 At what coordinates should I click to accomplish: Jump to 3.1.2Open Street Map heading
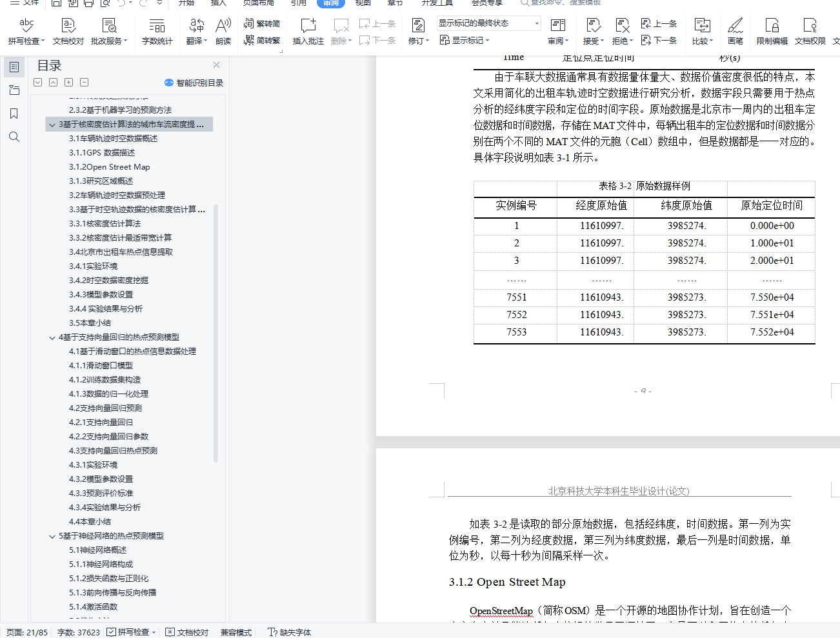(x=110, y=167)
